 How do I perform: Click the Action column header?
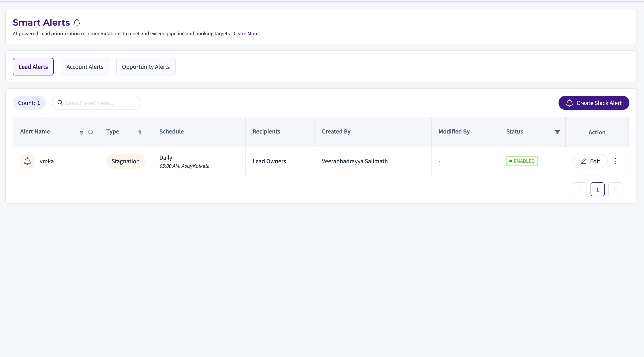click(597, 132)
